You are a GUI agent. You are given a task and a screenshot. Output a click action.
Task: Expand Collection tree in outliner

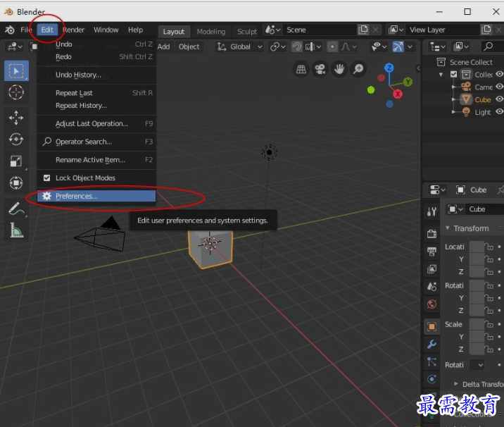pyautogui.click(x=441, y=75)
